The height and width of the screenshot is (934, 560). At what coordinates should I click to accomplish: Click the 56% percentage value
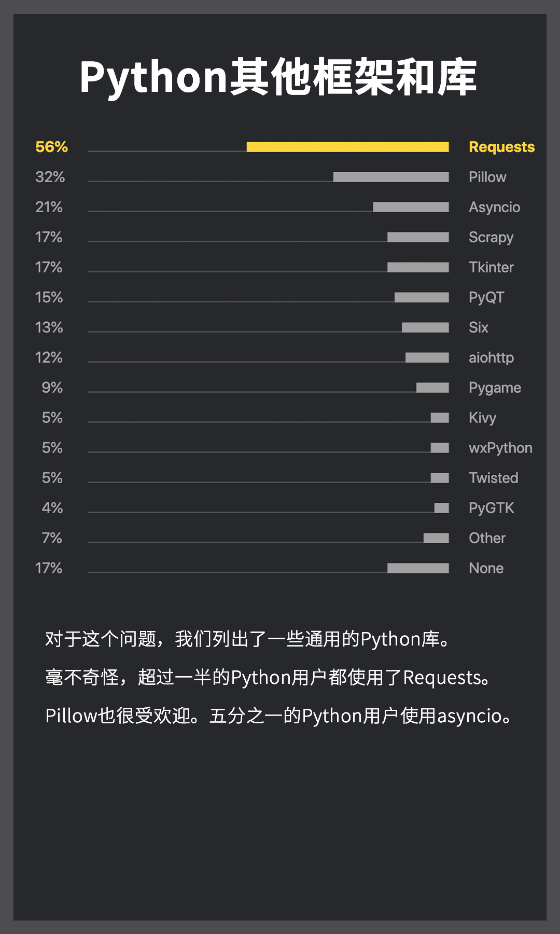51,147
